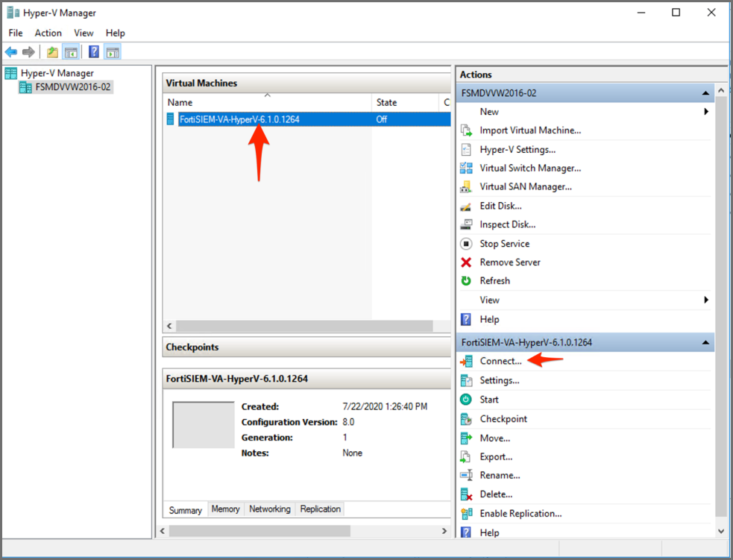
Task: Expand the New submenu arrow
Action: tap(706, 112)
